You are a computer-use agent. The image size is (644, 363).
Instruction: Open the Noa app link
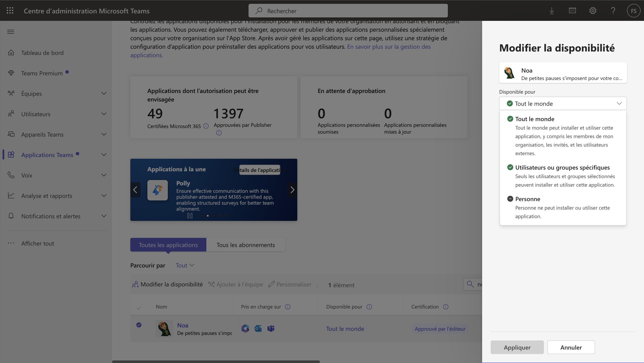tap(183, 325)
